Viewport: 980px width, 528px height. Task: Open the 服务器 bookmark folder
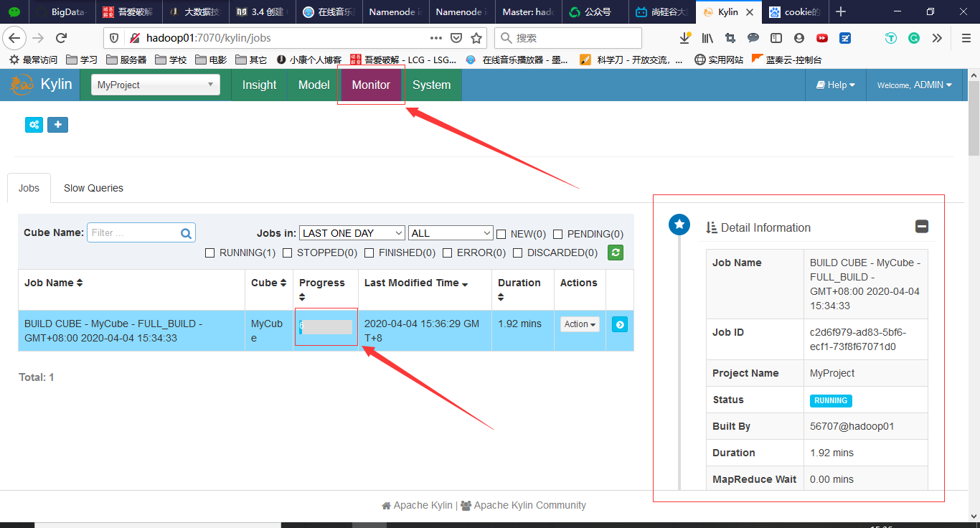tap(126, 60)
